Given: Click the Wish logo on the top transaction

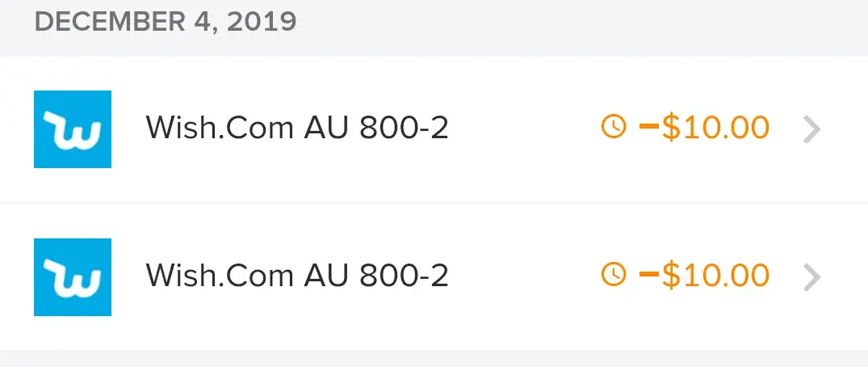Looking at the screenshot, I should (x=73, y=129).
